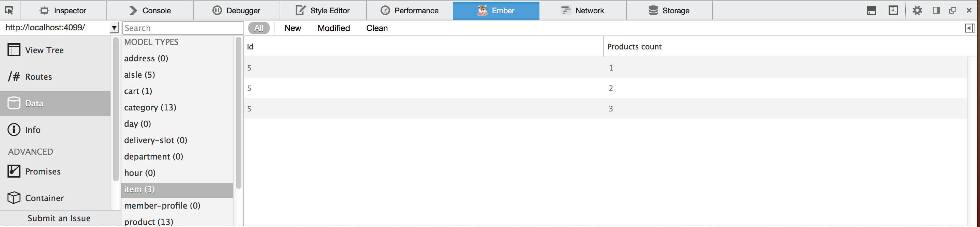The image size is (980, 227).
Task: Toggle the split console icon
Action: tap(872, 11)
